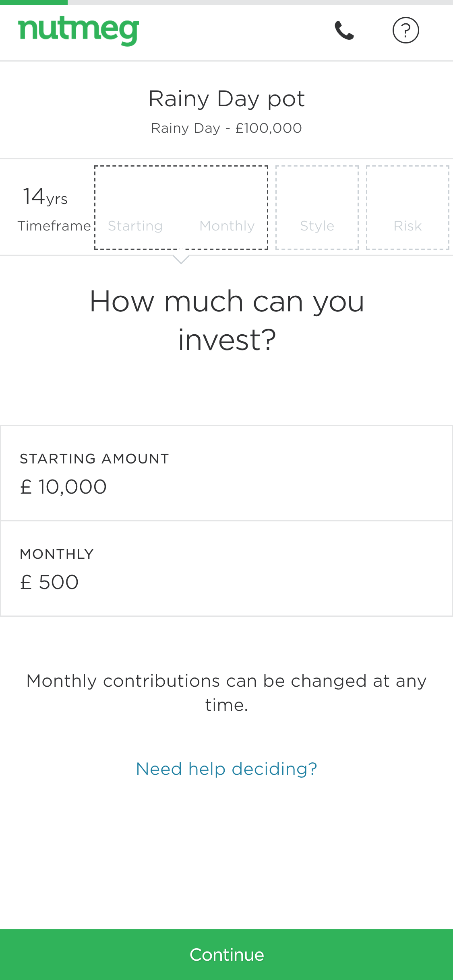
Task: Tap the phone call icon
Action: (x=344, y=31)
